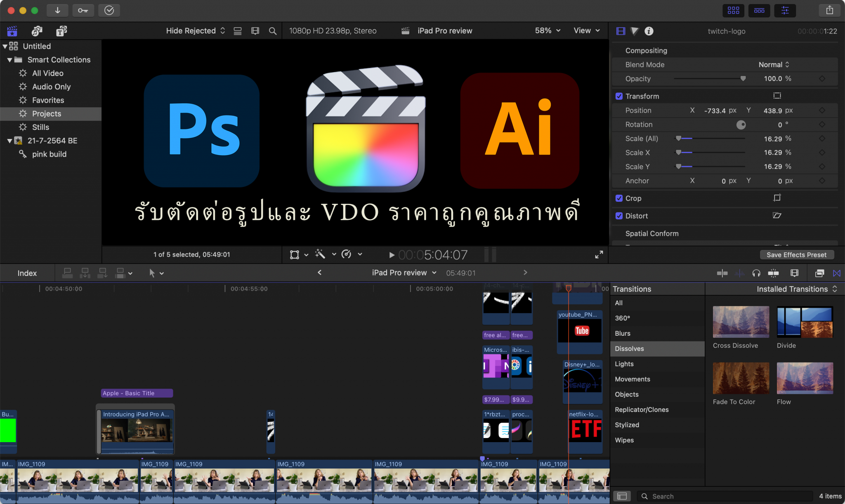Toggle transitions sidebar visibility button
This screenshot has width=845, height=504.
622,496
